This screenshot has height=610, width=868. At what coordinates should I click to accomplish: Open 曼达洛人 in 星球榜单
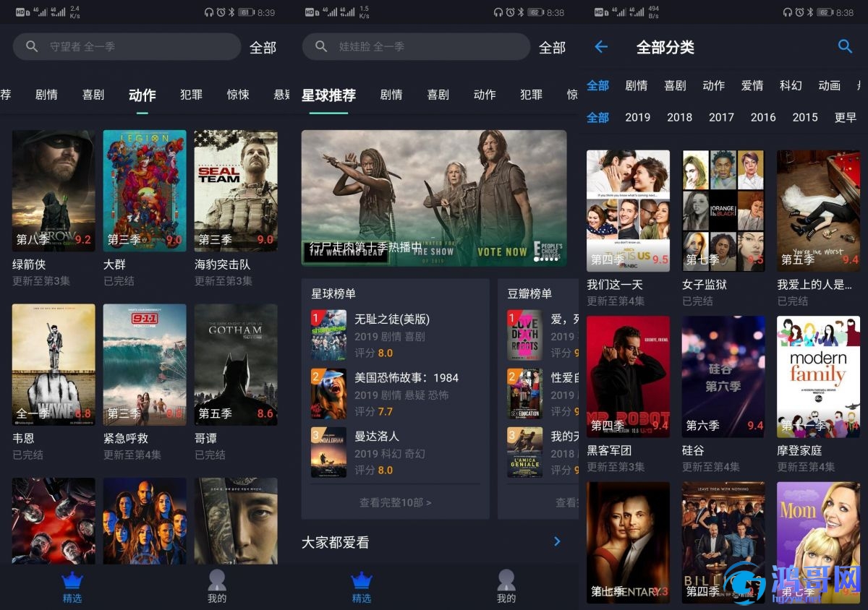point(395,452)
